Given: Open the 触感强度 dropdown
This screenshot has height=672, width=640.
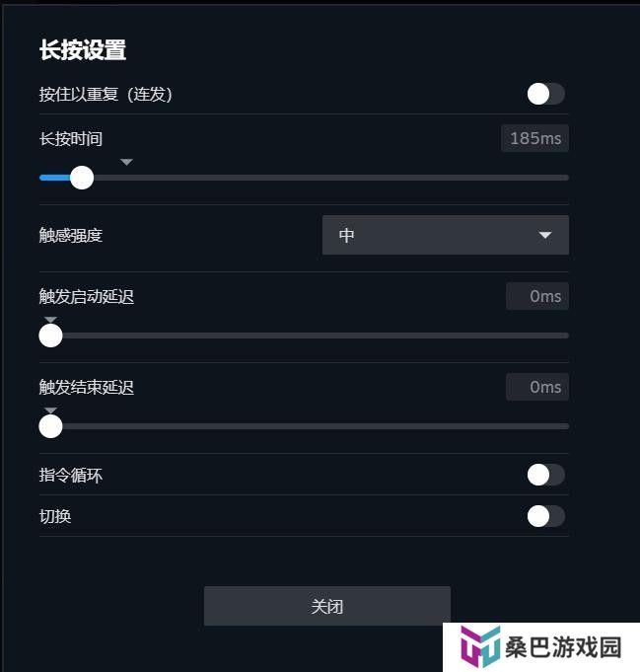Looking at the screenshot, I should click(x=446, y=235).
